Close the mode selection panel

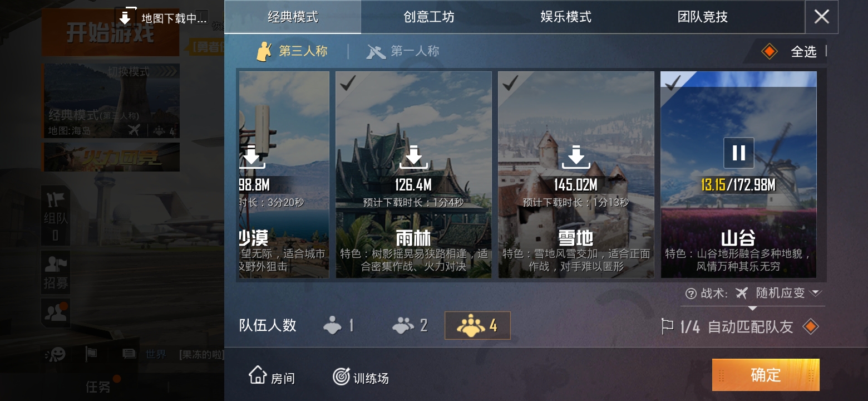822,17
